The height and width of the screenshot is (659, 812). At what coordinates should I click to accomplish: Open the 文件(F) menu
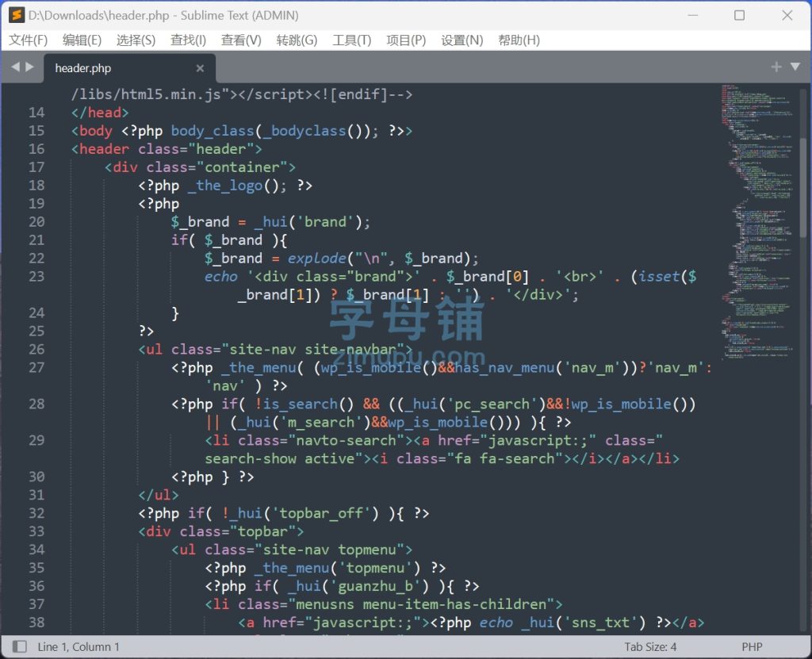[28, 40]
